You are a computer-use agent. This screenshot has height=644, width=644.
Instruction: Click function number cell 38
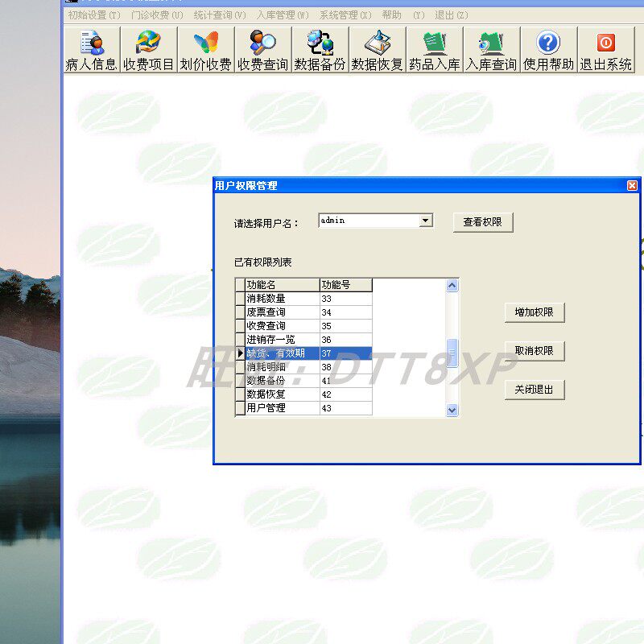click(x=346, y=367)
